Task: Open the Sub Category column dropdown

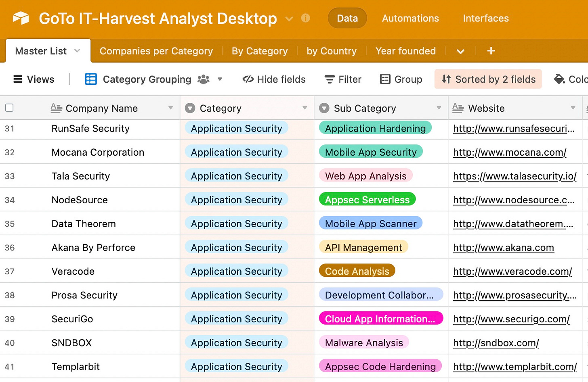Action: pyautogui.click(x=439, y=108)
